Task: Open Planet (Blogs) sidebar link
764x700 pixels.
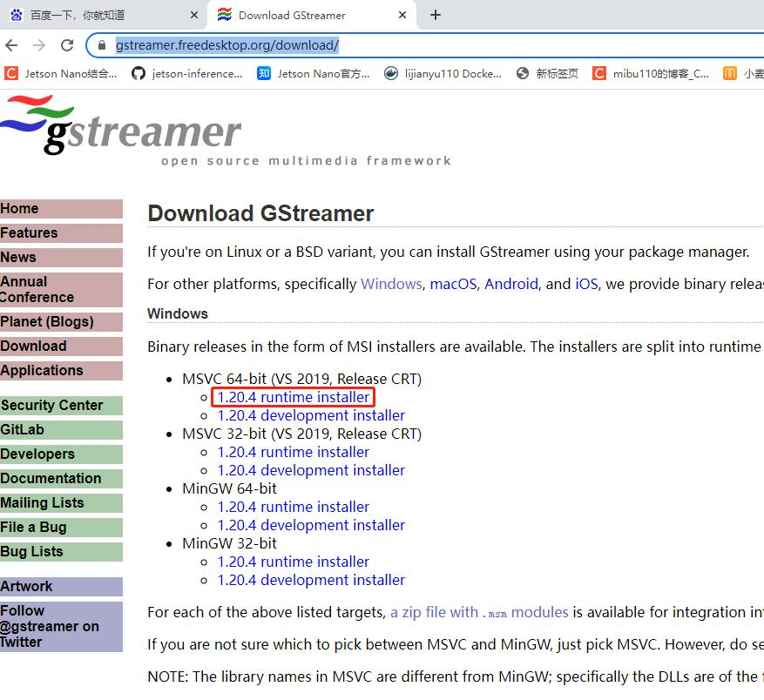Action: (61, 321)
